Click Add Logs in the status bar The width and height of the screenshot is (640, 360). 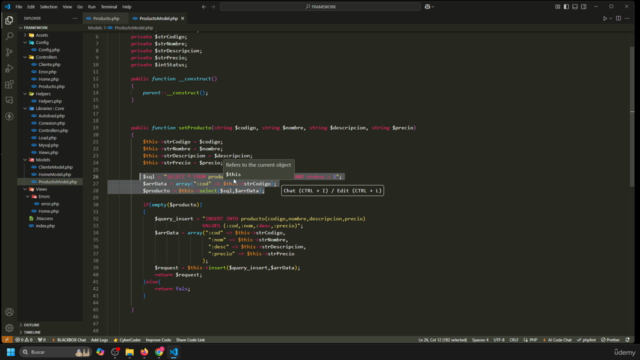point(99,340)
